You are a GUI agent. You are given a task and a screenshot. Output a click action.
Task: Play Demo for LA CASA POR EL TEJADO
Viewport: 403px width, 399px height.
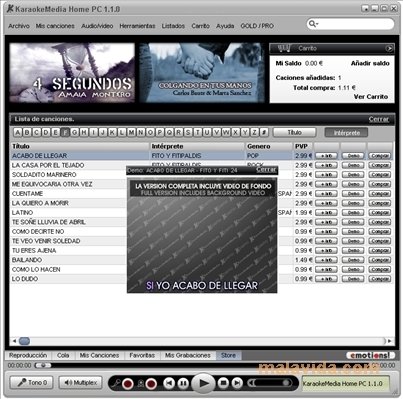pos(353,165)
